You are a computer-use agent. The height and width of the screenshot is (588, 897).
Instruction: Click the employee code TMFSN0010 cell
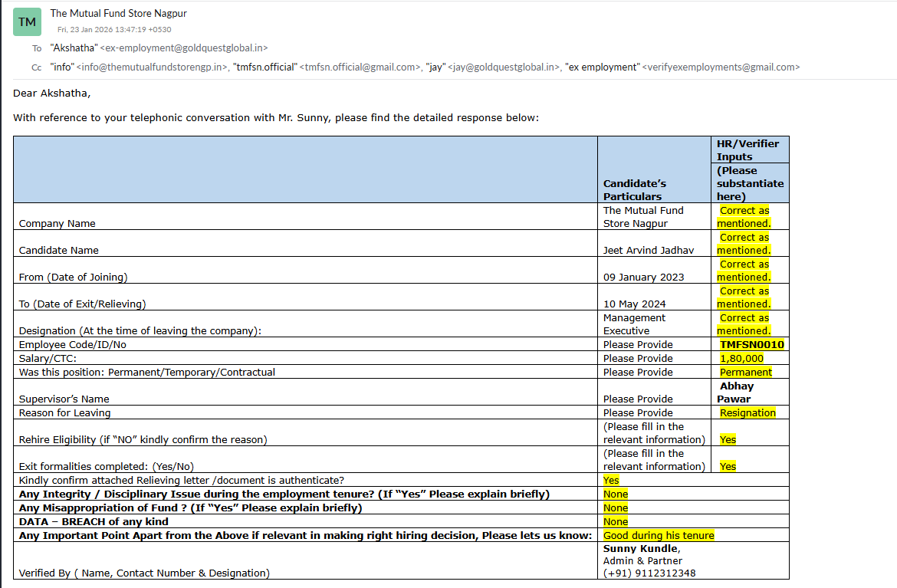(x=751, y=345)
